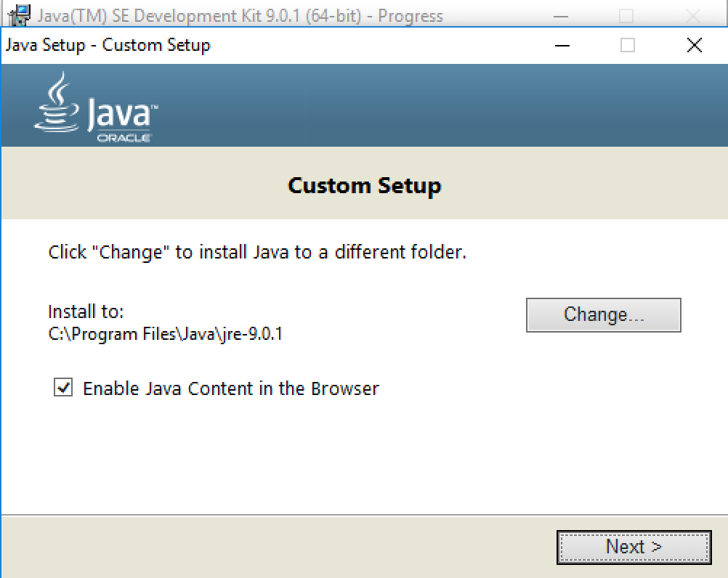Toggle the Enable Java Content checkbox
The width and height of the screenshot is (728, 578).
[x=63, y=388]
